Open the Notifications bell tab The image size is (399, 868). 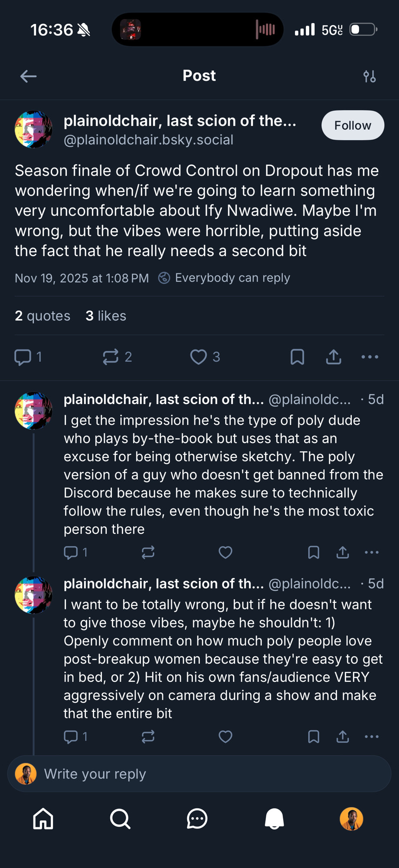274,819
